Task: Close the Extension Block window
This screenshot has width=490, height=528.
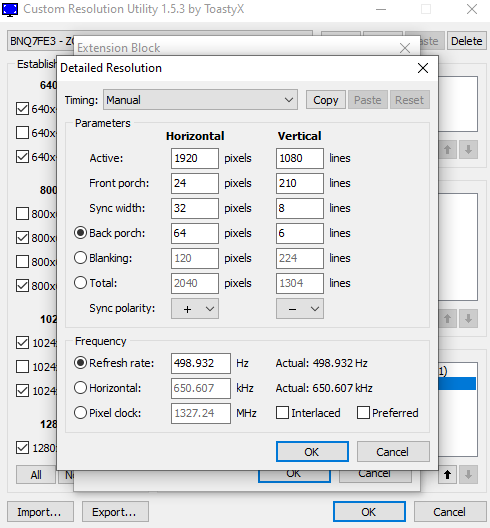Action: click(x=405, y=48)
